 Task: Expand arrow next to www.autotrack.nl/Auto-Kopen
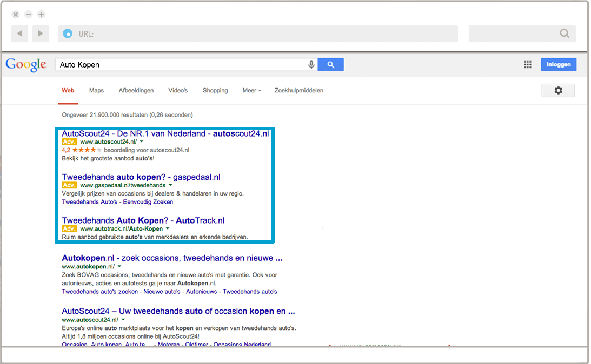[x=168, y=228]
